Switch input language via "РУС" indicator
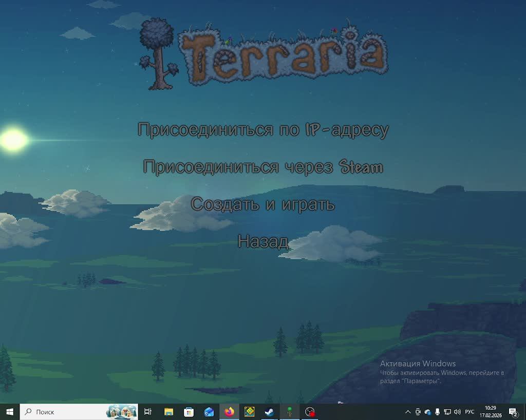The width and height of the screenshot is (526, 420). (x=469, y=412)
